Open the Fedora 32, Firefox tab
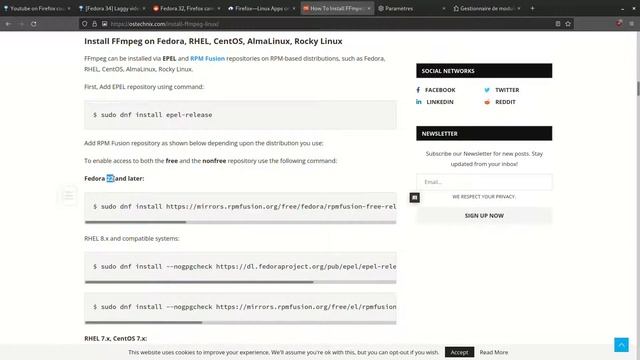The height and width of the screenshot is (360, 640). [186, 8]
